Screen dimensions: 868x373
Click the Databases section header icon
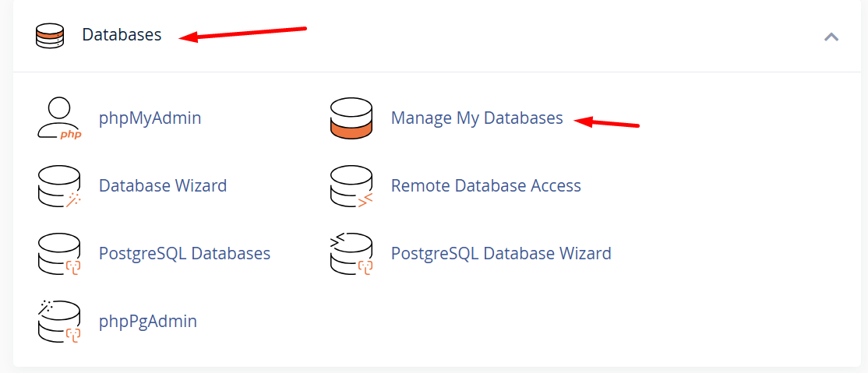click(49, 36)
